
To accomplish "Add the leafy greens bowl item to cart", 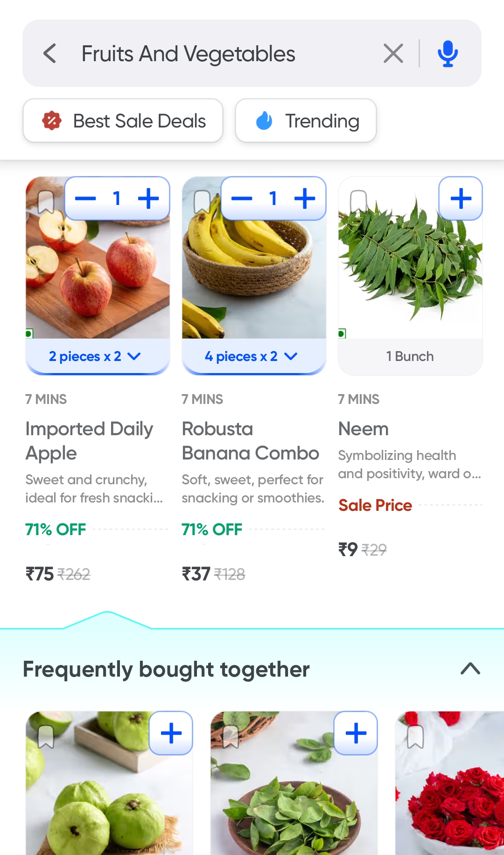I will tap(356, 733).
